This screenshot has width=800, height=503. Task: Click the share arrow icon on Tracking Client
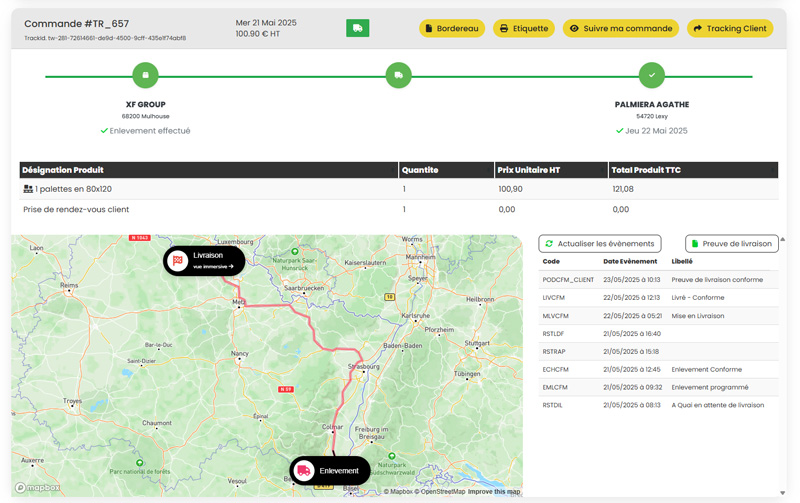(697, 29)
